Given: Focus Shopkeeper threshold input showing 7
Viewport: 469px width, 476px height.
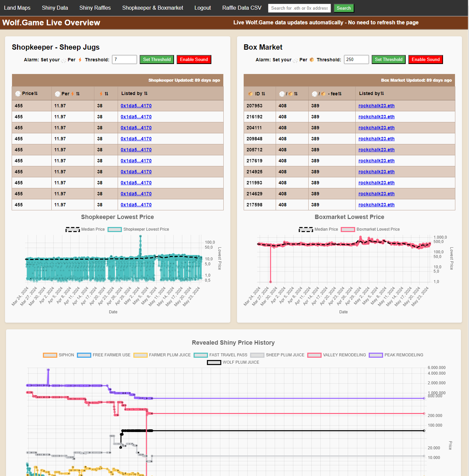Looking at the screenshot, I should click(x=124, y=59).
